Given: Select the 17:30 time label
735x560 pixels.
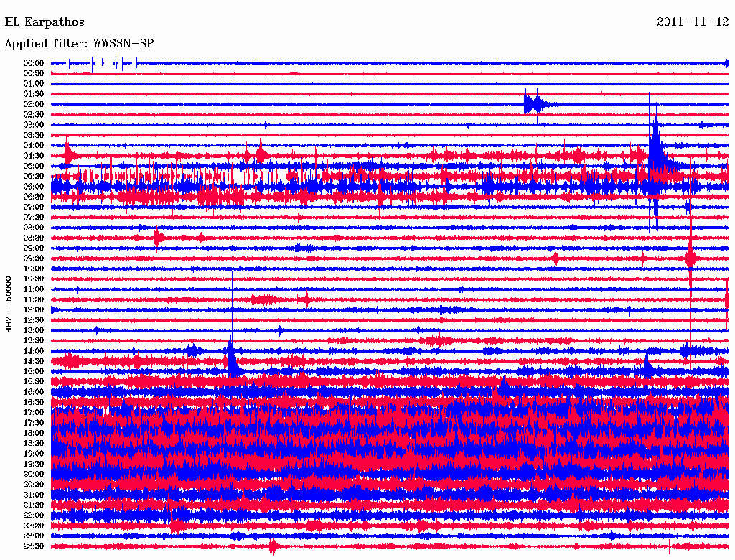Looking at the screenshot, I should (x=34, y=423).
